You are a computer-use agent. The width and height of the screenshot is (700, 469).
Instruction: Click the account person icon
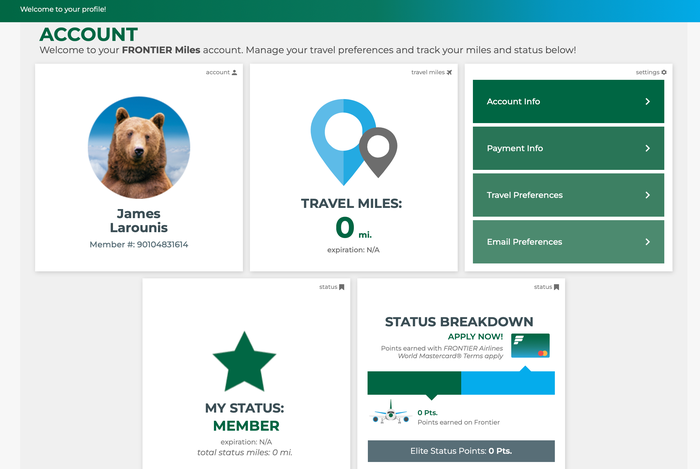point(234,72)
